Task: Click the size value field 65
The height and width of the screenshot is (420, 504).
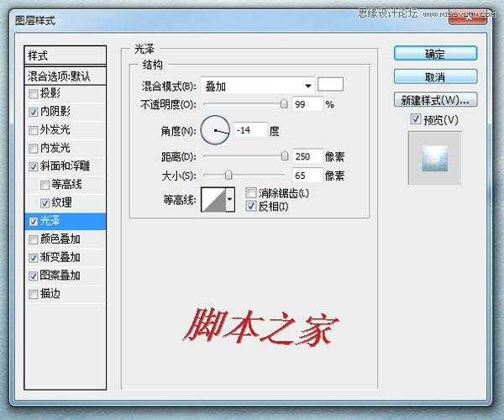Action: point(307,176)
